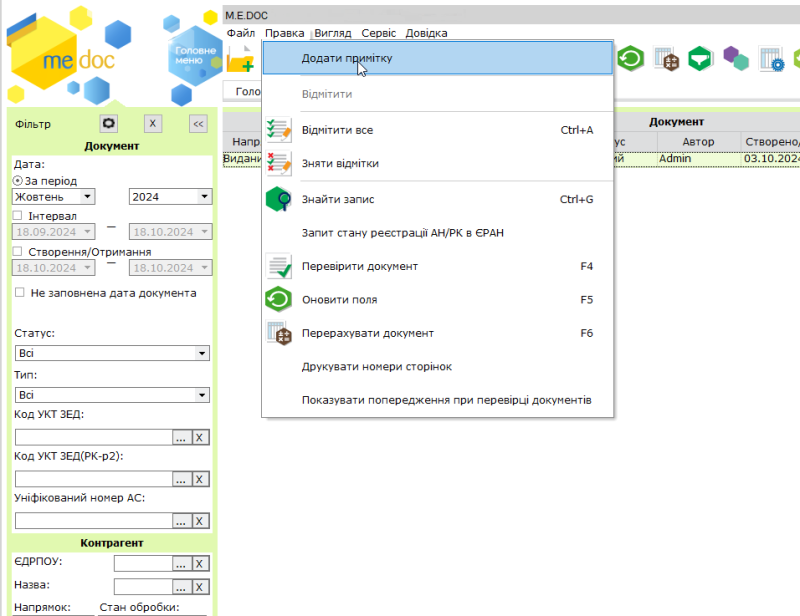This screenshot has width=800, height=616.
Task: Choose Перерахувати документ menu item
Action: (438, 333)
